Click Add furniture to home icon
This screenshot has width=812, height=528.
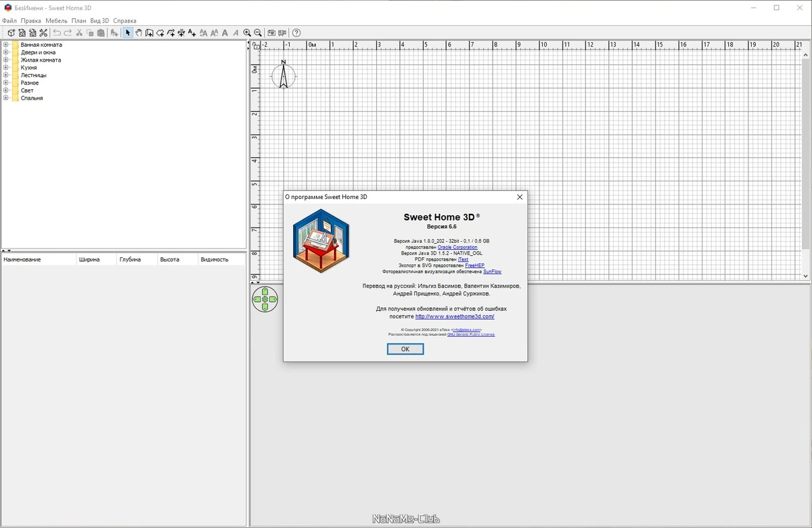pos(114,32)
